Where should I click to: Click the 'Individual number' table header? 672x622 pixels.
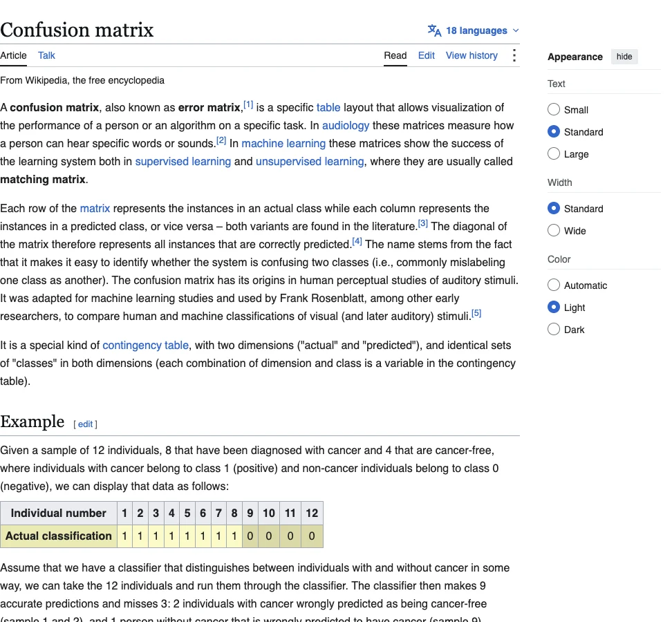[x=59, y=513]
